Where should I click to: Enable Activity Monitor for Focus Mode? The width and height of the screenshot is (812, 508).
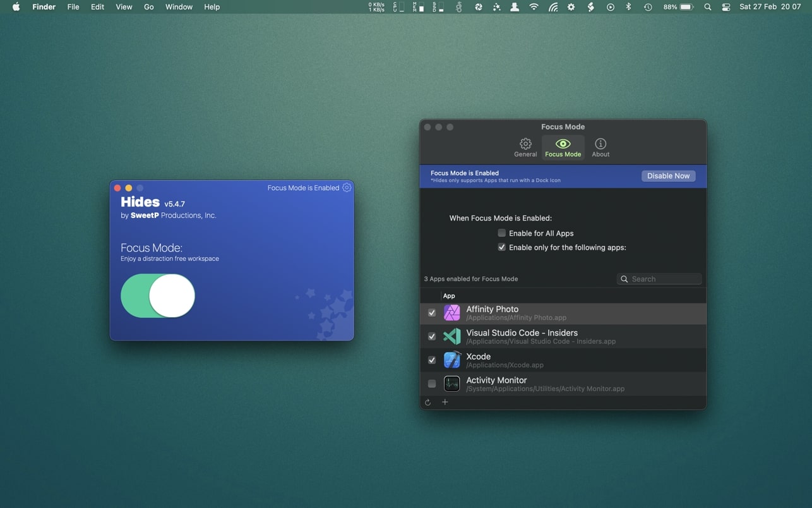432,384
